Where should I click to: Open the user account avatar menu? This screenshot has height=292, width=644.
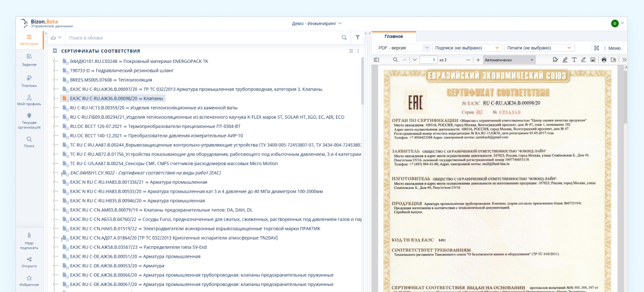pos(615,23)
